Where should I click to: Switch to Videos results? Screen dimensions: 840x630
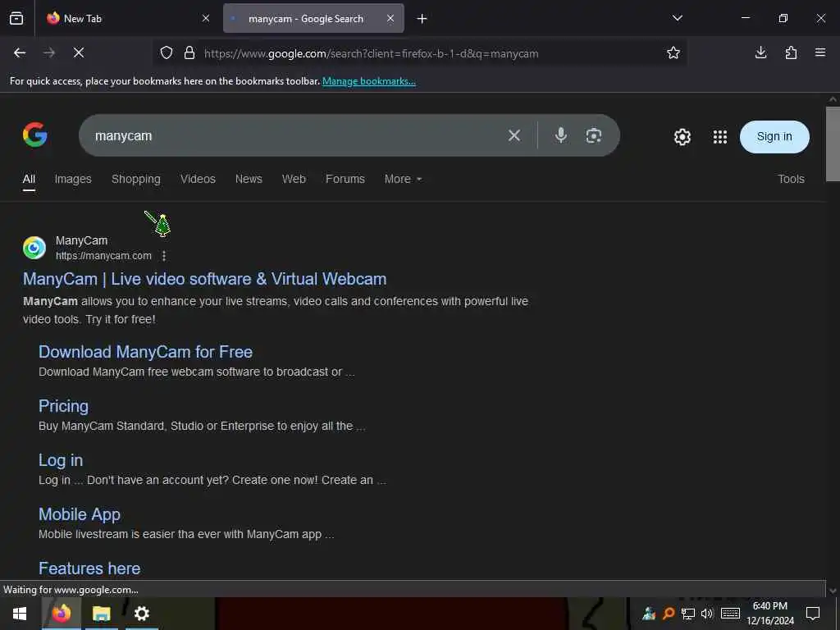pos(198,179)
